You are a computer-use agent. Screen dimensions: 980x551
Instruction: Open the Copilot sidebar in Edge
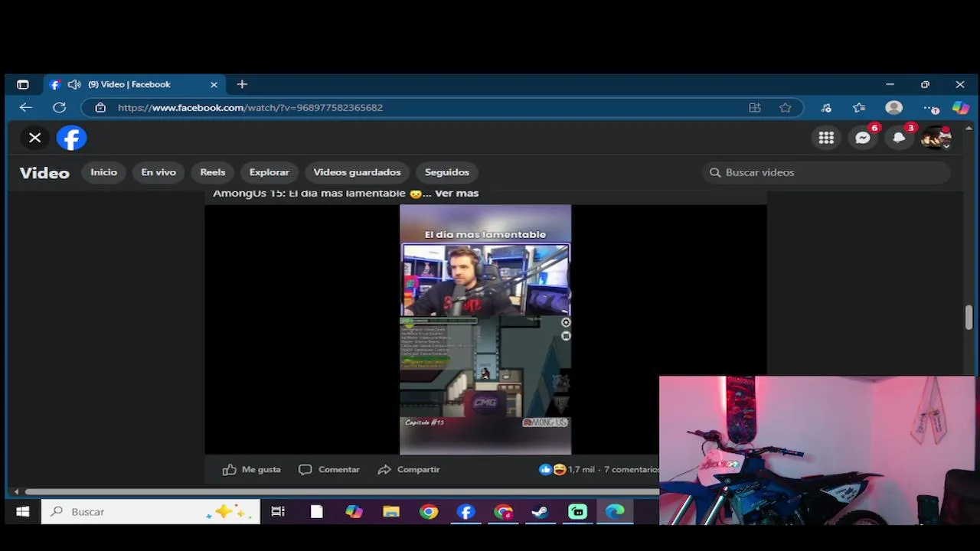pos(961,108)
